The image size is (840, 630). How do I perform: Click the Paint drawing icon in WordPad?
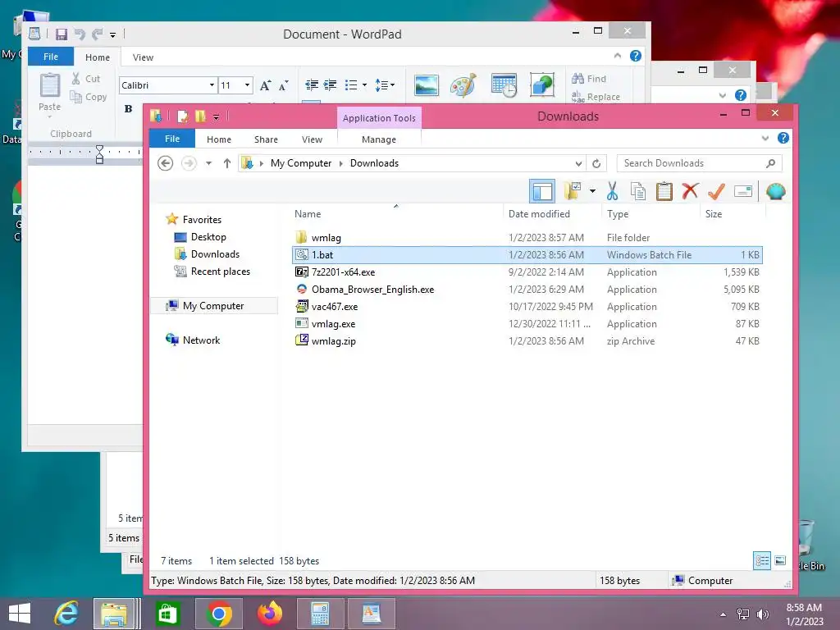coord(463,85)
